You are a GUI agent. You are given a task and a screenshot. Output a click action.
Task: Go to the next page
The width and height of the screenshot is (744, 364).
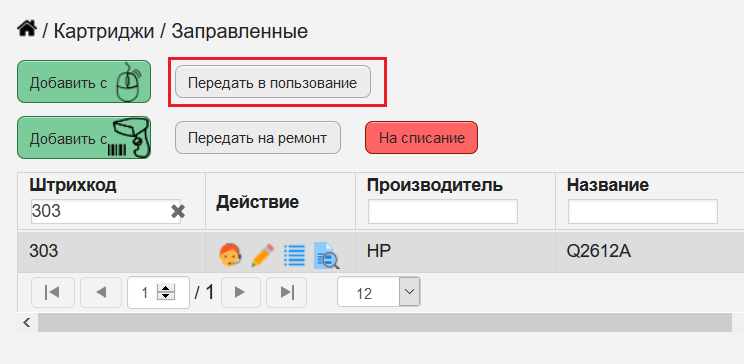241,293
